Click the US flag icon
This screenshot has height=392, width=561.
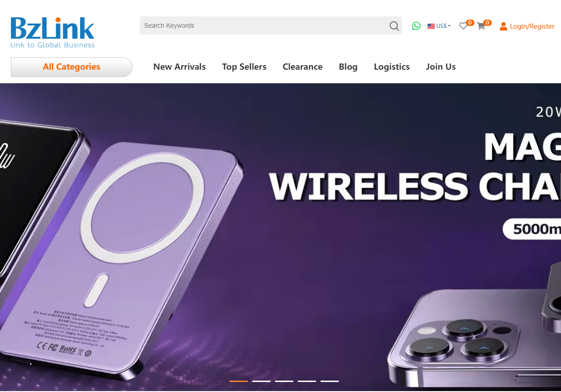[x=431, y=26]
